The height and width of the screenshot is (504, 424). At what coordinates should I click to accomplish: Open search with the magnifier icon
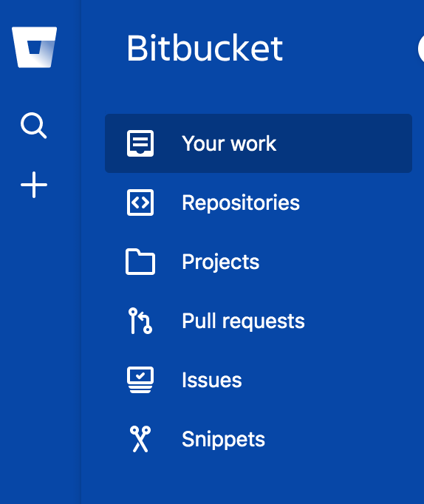34,126
